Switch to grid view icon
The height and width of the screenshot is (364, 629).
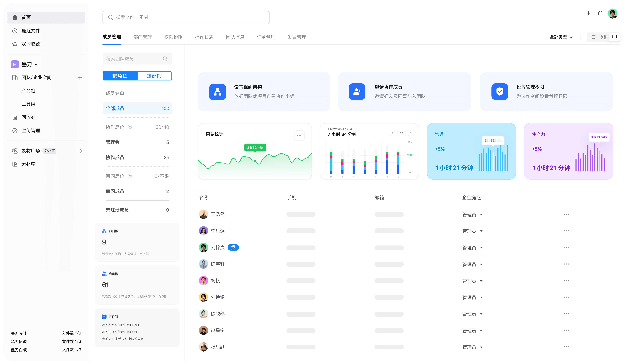point(603,37)
